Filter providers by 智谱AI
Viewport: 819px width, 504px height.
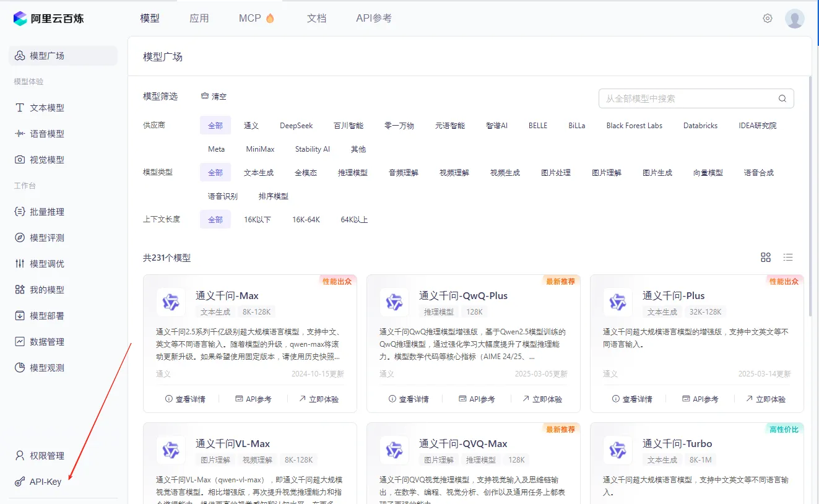(x=497, y=126)
